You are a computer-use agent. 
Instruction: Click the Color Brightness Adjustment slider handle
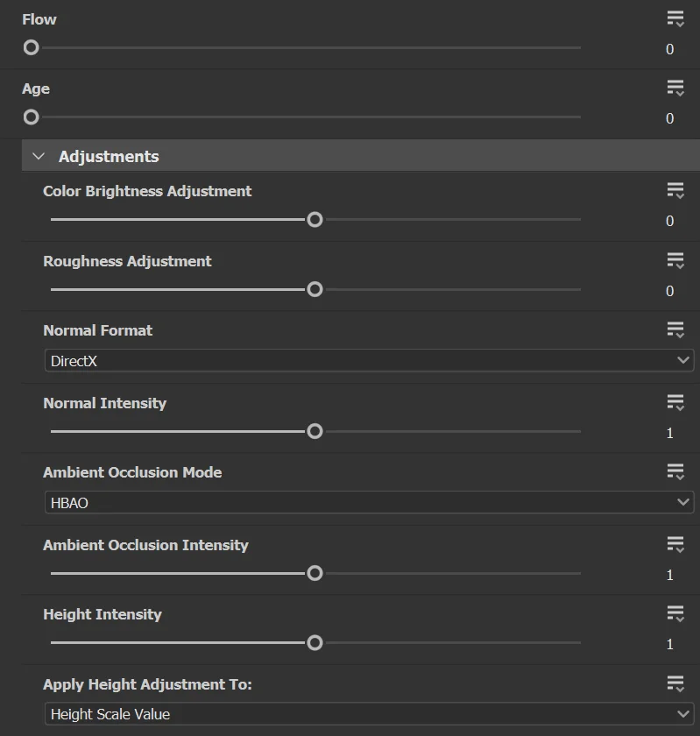[315, 220]
